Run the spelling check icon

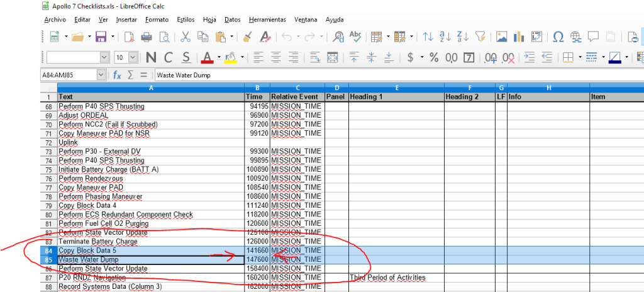(355, 37)
